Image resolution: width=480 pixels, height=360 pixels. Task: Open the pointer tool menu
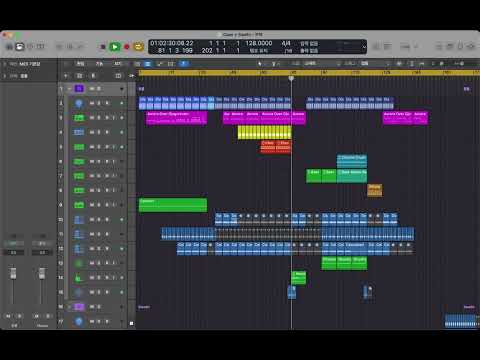[260, 64]
